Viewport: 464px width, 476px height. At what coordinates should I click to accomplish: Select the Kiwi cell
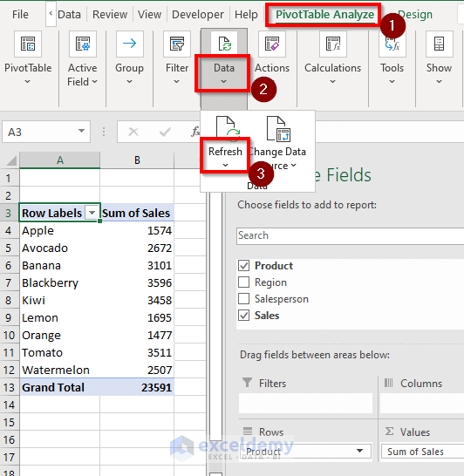[x=60, y=301]
